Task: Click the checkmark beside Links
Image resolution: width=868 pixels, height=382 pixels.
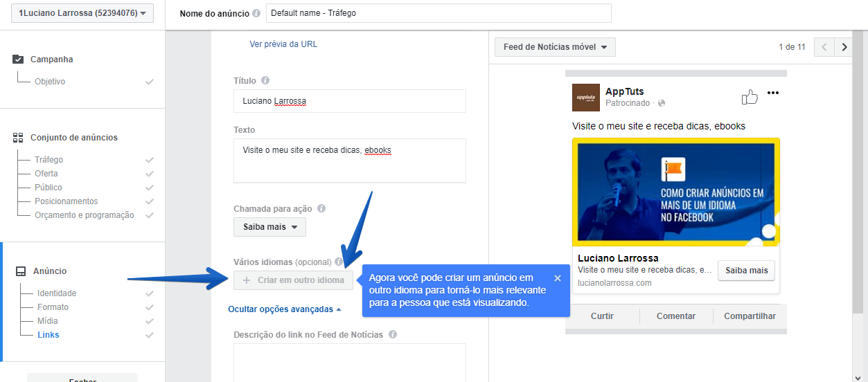Action: click(149, 335)
